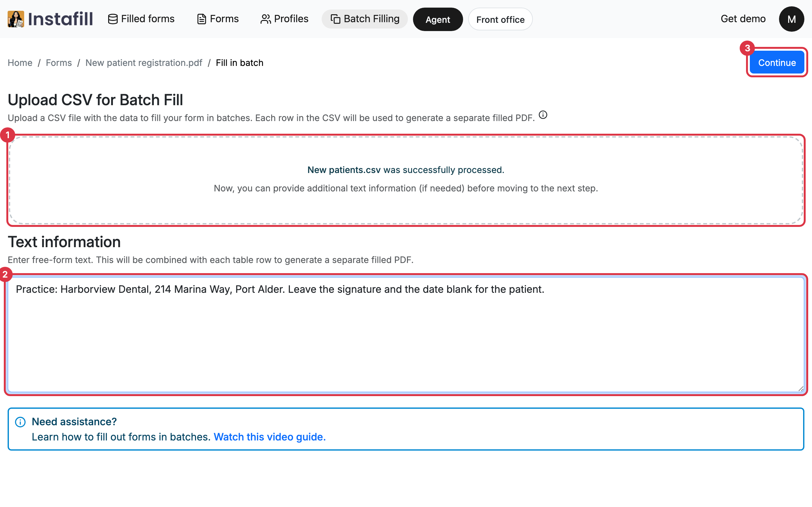Click the Need assistance info icon
This screenshot has height=507, width=812.
click(21, 422)
